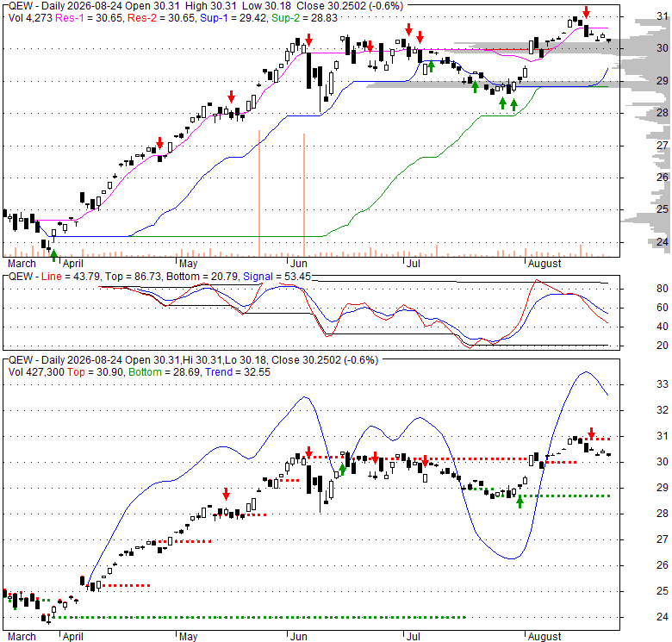Screen dimensions: 672x642
Task: Select the Line = 43.79 indicator legend
Action: (x=71, y=277)
